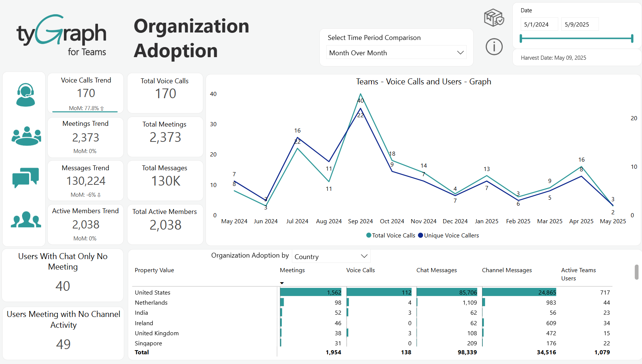Image resolution: width=642 pixels, height=364 pixels.
Task: Click the active members icon in sidebar
Action: click(25, 220)
